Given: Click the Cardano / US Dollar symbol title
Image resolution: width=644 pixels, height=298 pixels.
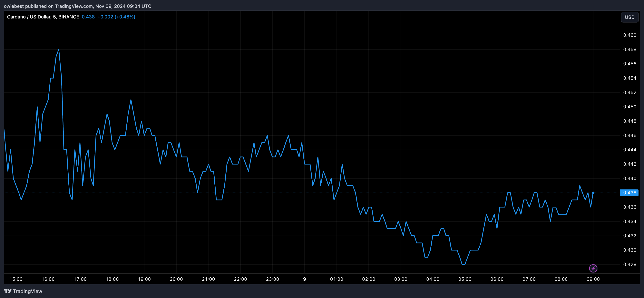Looking at the screenshot, I should click(x=43, y=17).
